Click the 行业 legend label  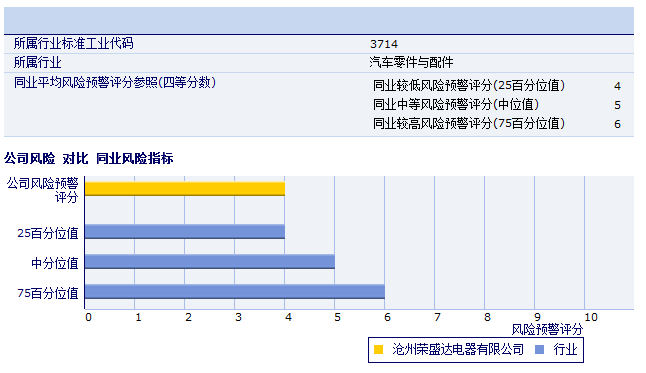(x=565, y=350)
